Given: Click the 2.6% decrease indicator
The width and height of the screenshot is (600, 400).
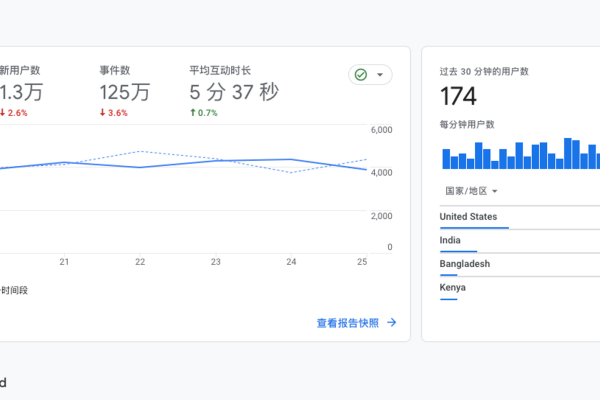Looking at the screenshot, I should 14,113.
